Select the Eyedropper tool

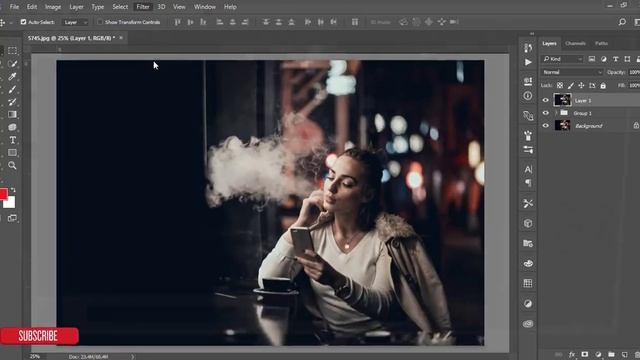click(x=12, y=76)
